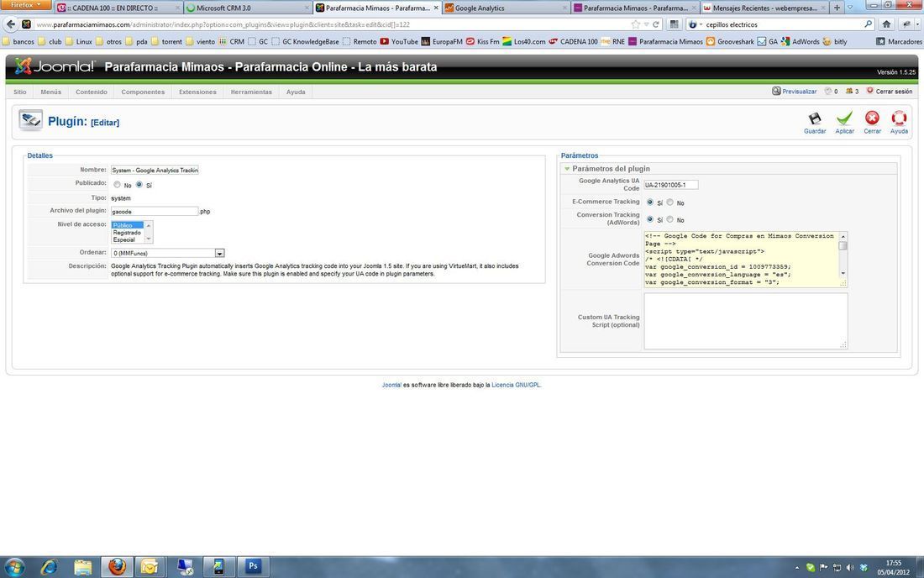Click Cerrar sesión to log out
The height and width of the screenshot is (578, 924).
pyautogui.click(x=894, y=92)
